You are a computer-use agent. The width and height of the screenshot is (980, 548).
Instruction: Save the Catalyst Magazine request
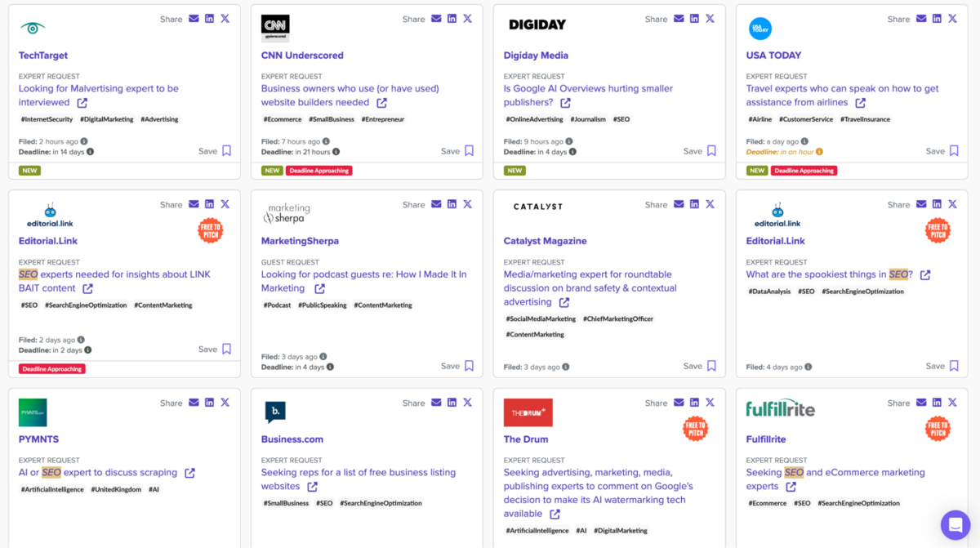pyautogui.click(x=711, y=367)
